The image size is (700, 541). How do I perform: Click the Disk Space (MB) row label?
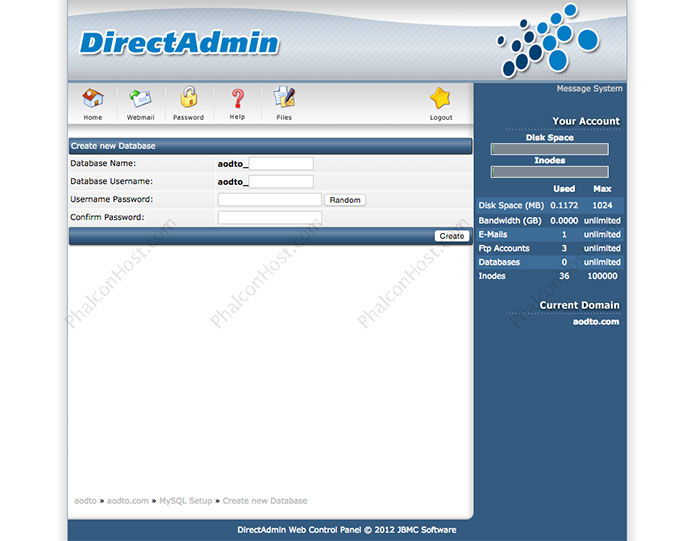511,205
